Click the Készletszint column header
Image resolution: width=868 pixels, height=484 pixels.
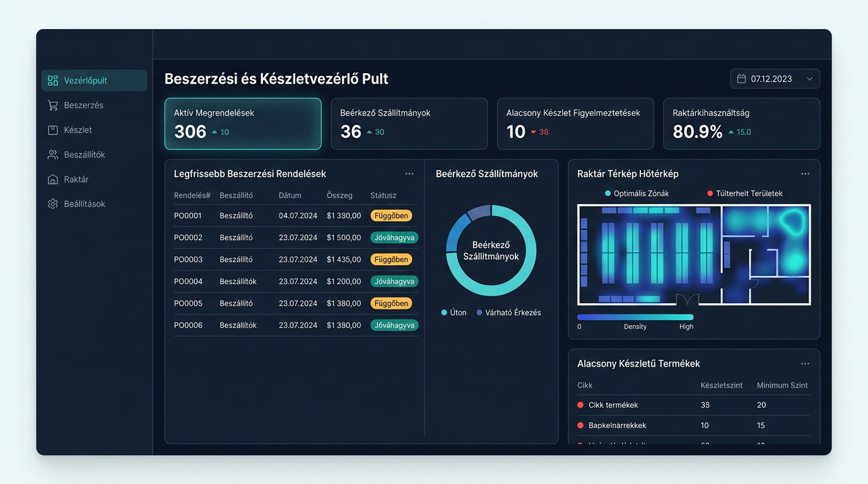point(721,385)
